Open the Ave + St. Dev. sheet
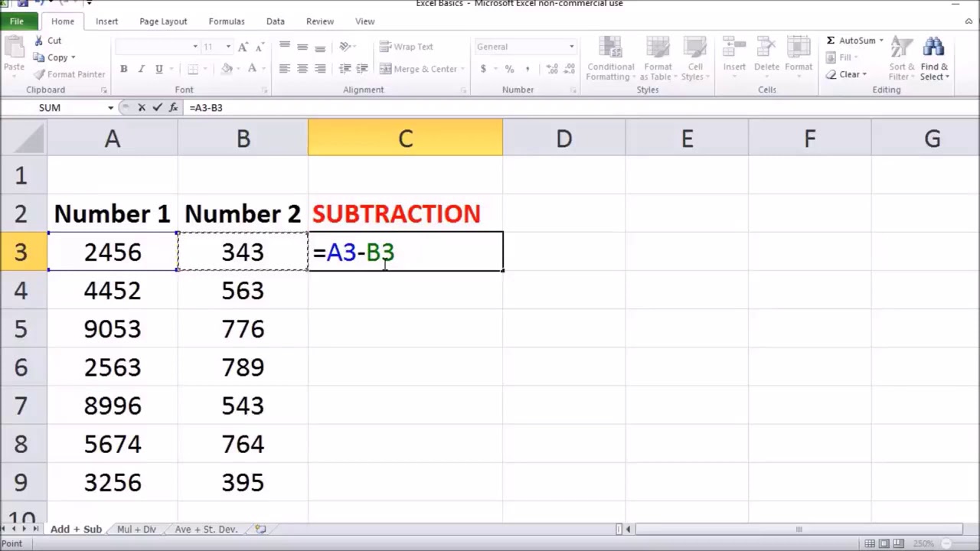 (206, 529)
